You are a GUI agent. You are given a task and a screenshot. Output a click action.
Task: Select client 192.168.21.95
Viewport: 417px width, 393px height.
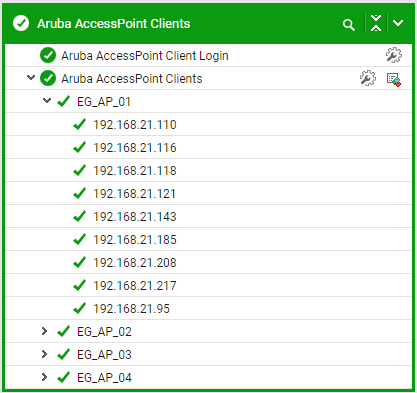tap(131, 309)
